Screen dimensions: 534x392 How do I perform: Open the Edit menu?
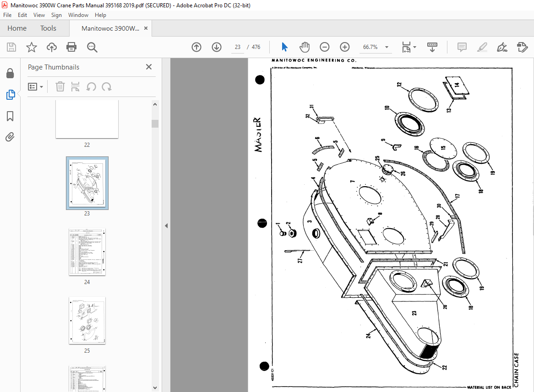[x=22, y=15]
